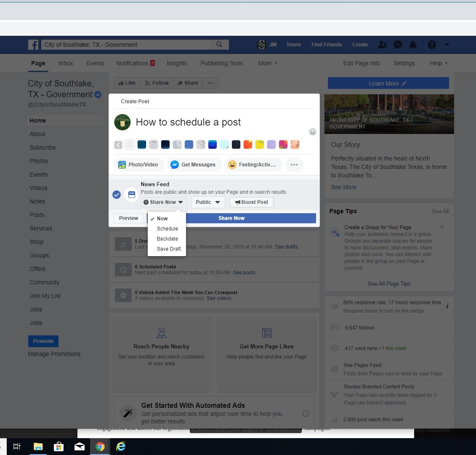Click the page actions ellipsis button
Image resolution: width=476 pixels, height=455 pixels.
click(210, 83)
